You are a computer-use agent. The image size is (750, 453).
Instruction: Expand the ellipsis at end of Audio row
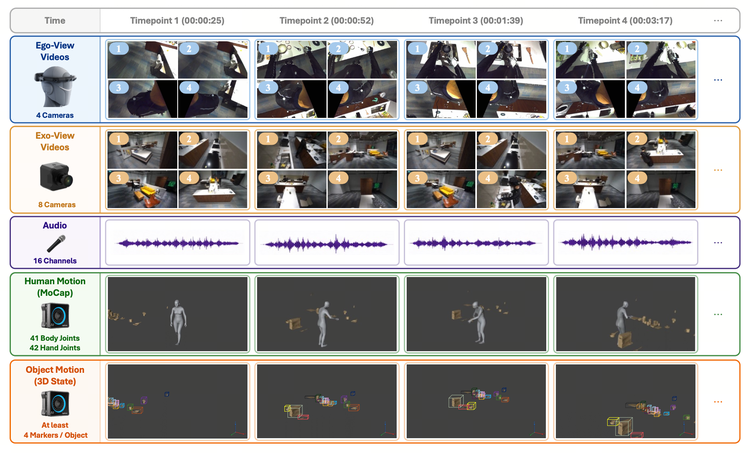[x=718, y=243]
